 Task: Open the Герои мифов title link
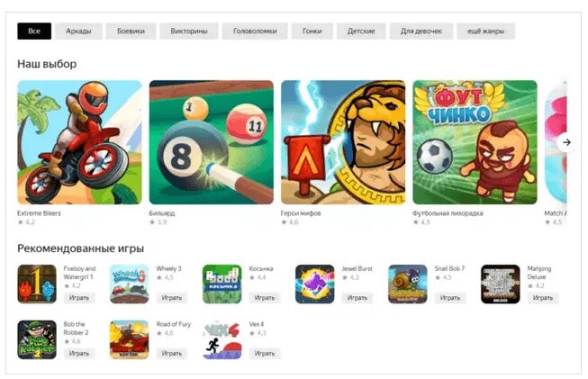click(301, 213)
